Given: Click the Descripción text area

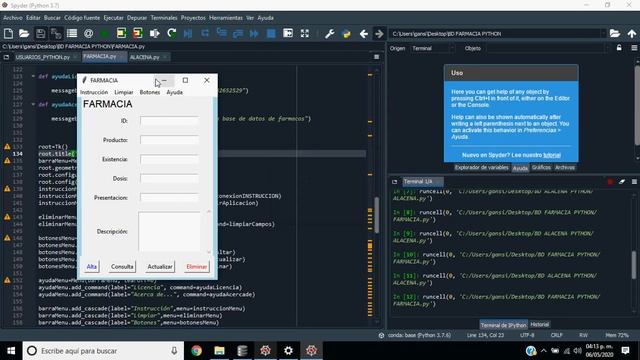Looking at the screenshot, I should tap(170, 231).
